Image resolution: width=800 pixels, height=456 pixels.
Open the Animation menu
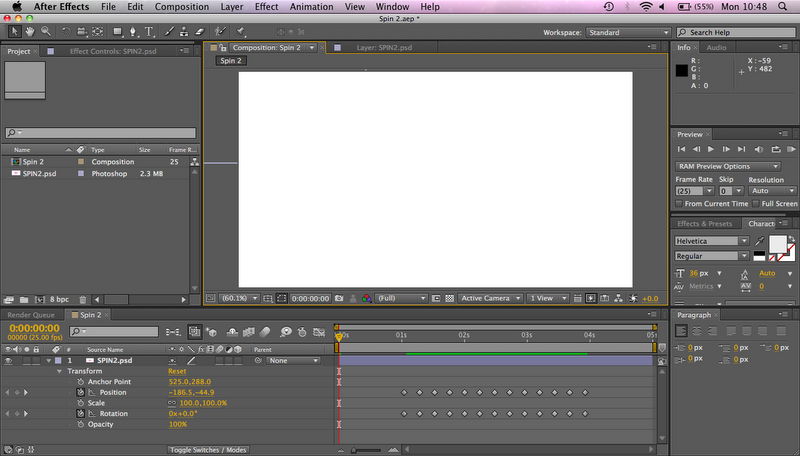311,7
